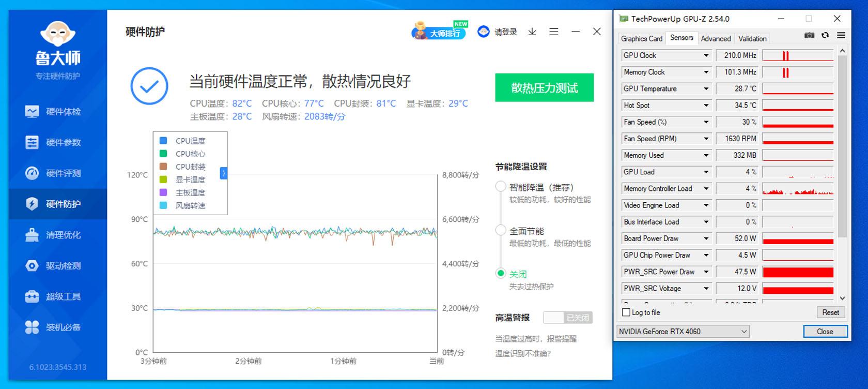Click the version number 6.1023.3545.313
Viewport: 868px width, 389px height.
pos(58,367)
